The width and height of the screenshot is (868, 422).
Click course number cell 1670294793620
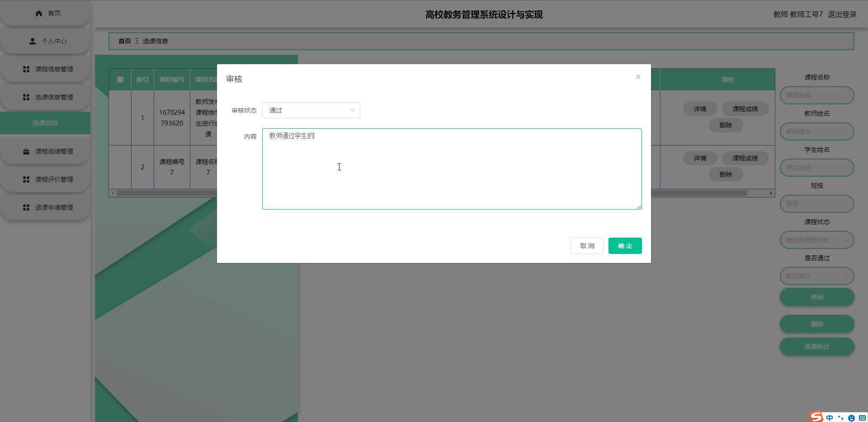tap(172, 118)
